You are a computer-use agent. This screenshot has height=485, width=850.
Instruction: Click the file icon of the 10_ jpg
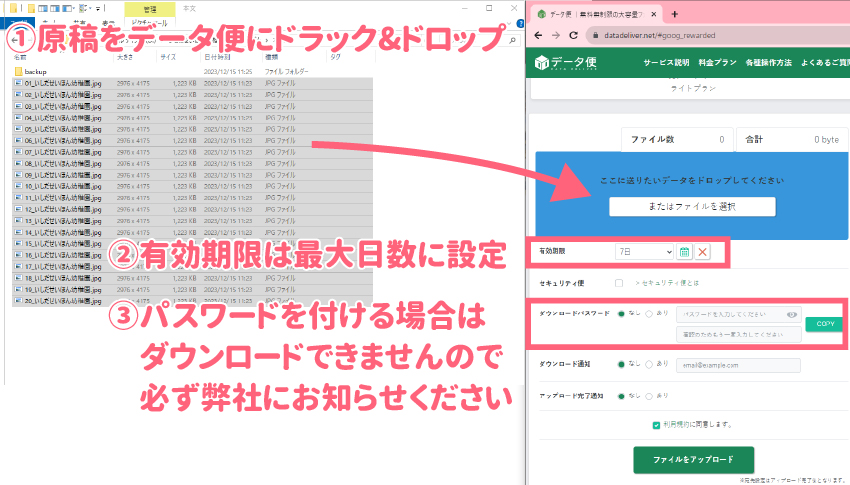click(18, 186)
